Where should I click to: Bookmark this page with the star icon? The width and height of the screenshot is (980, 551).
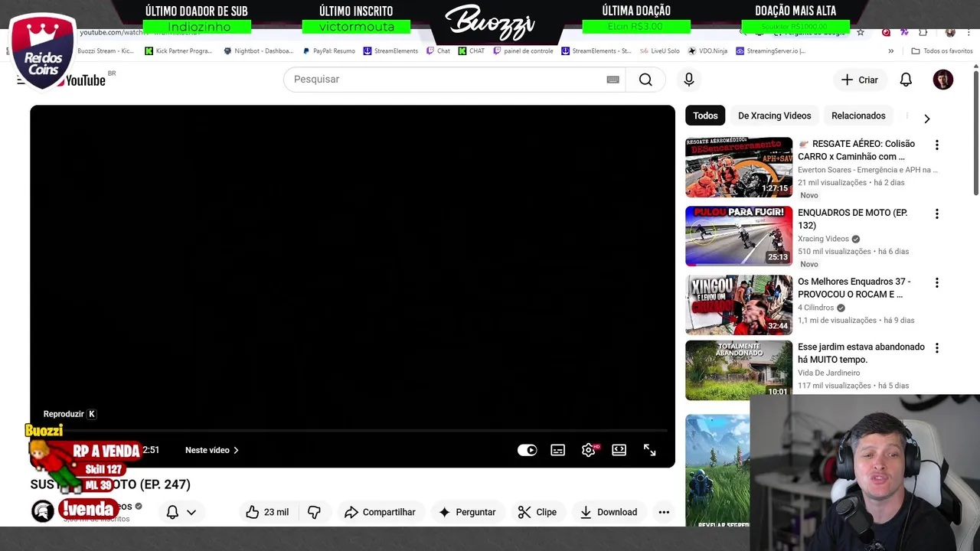tap(861, 32)
